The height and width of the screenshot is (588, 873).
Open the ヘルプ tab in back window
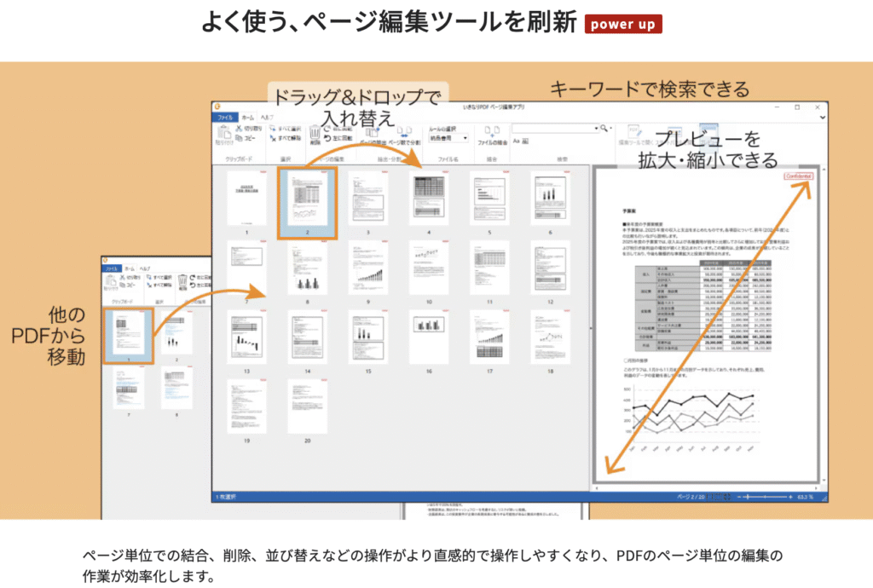(145, 268)
